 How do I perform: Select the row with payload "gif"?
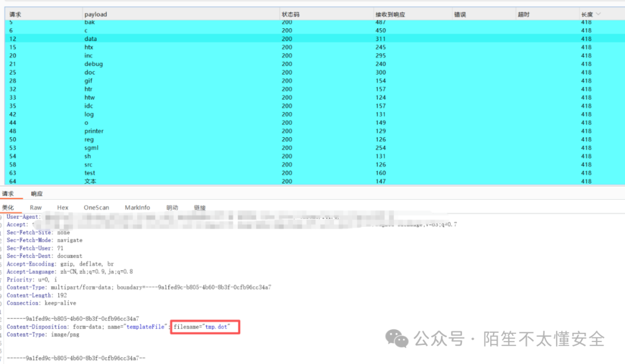315,80
